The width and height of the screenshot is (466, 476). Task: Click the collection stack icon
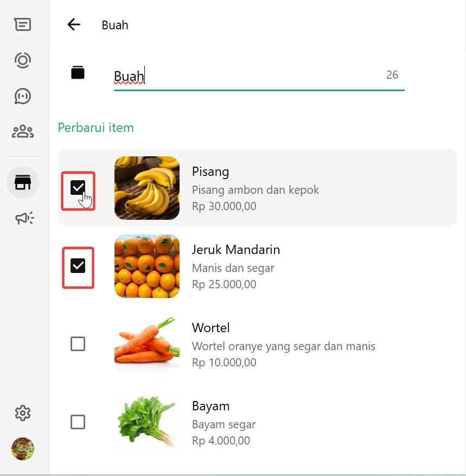78,73
